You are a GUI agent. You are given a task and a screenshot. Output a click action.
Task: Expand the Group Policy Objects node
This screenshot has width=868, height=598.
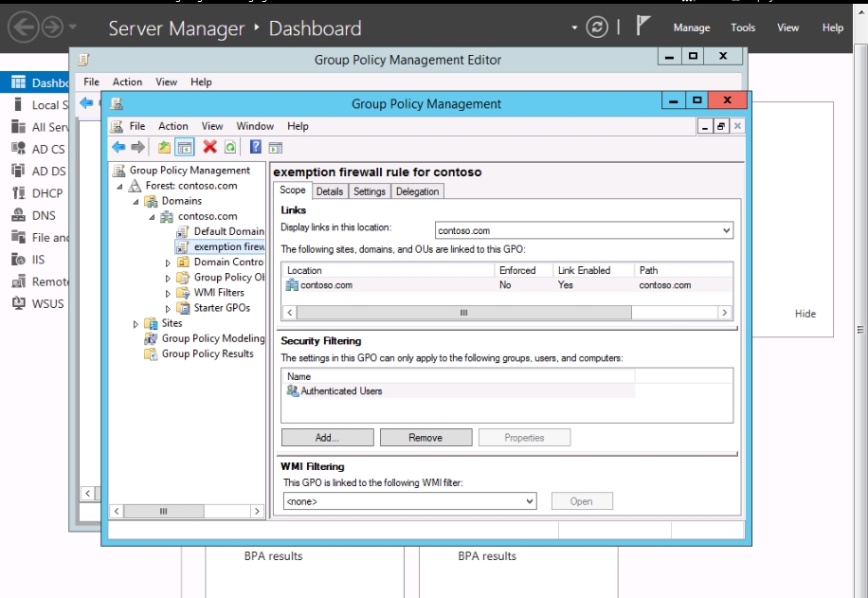pos(168,279)
